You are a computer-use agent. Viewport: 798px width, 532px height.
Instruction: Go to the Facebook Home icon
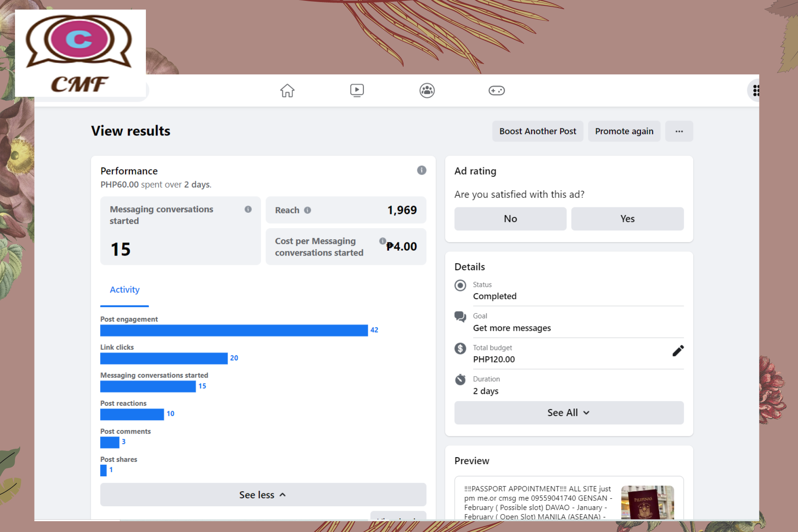(x=287, y=90)
